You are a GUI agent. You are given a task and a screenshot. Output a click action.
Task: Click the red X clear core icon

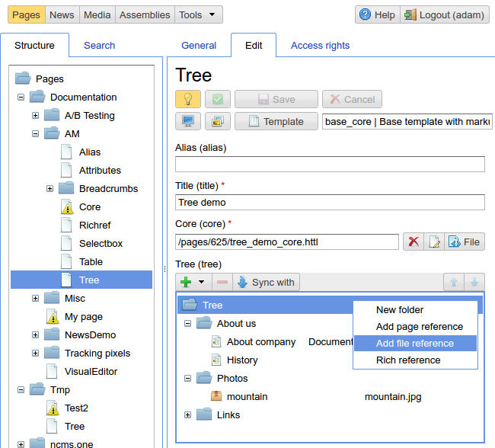(x=414, y=242)
